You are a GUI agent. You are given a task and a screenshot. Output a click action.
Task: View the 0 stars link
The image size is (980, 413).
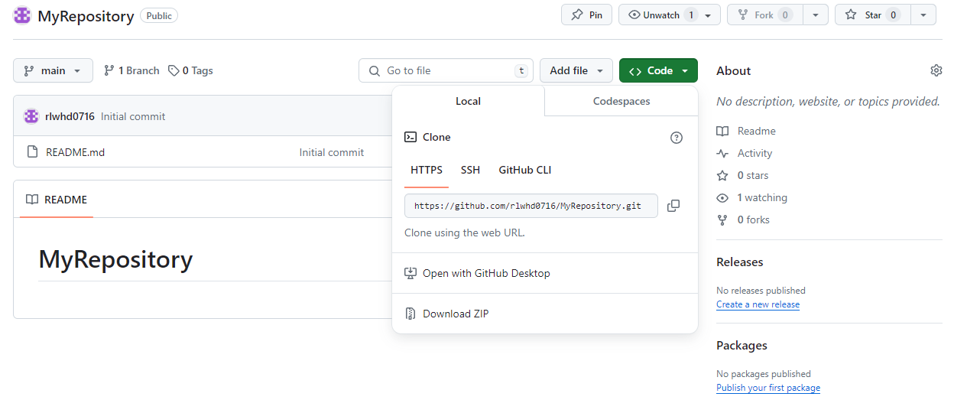(743, 175)
